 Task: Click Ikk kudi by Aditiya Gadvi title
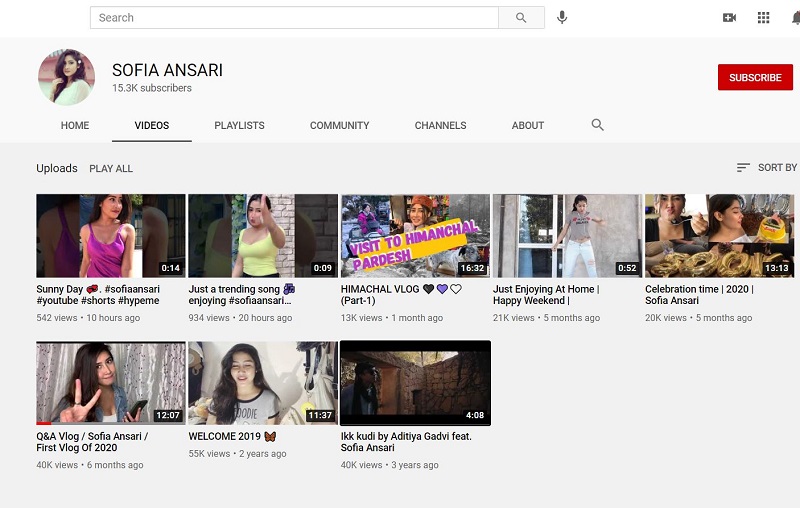click(406, 442)
